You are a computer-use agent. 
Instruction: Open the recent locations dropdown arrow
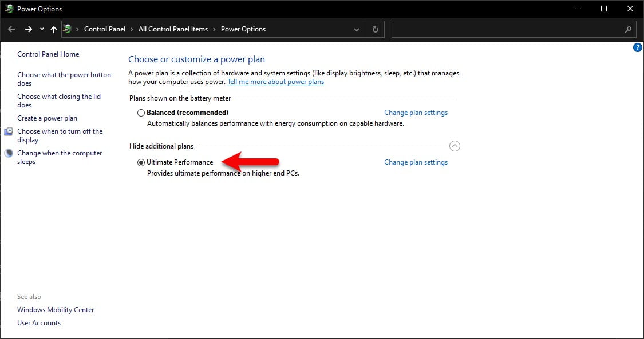(42, 29)
